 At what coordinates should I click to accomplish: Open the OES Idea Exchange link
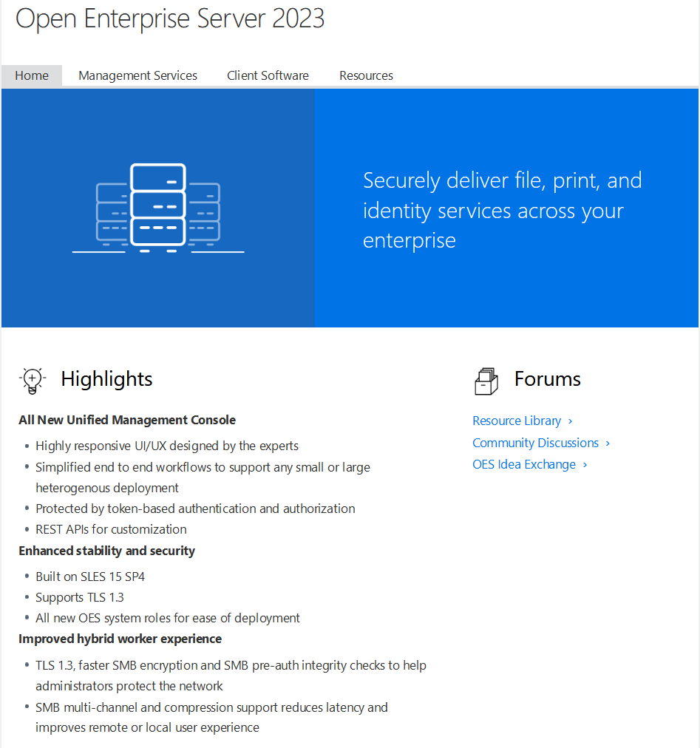tap(524, 464)
